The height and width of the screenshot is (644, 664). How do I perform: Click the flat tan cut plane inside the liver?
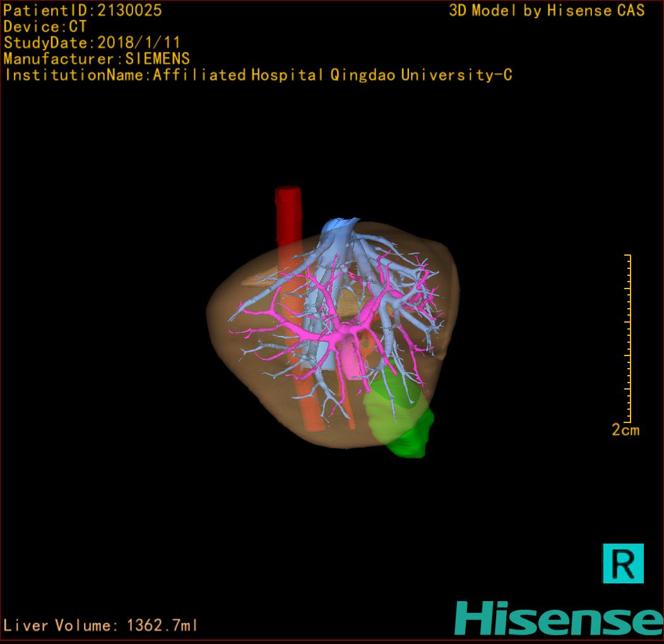[265, 278]
